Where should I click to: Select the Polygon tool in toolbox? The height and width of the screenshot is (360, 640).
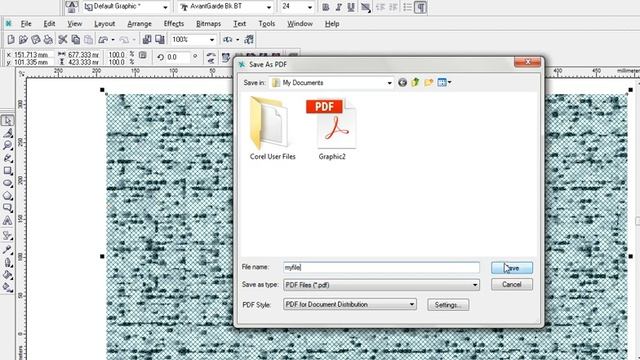coord(7,196)
